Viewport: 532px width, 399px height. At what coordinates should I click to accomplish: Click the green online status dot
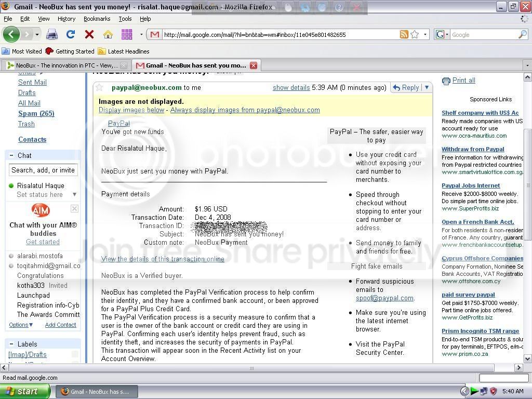pyautogui.click(x=11, y=185)
